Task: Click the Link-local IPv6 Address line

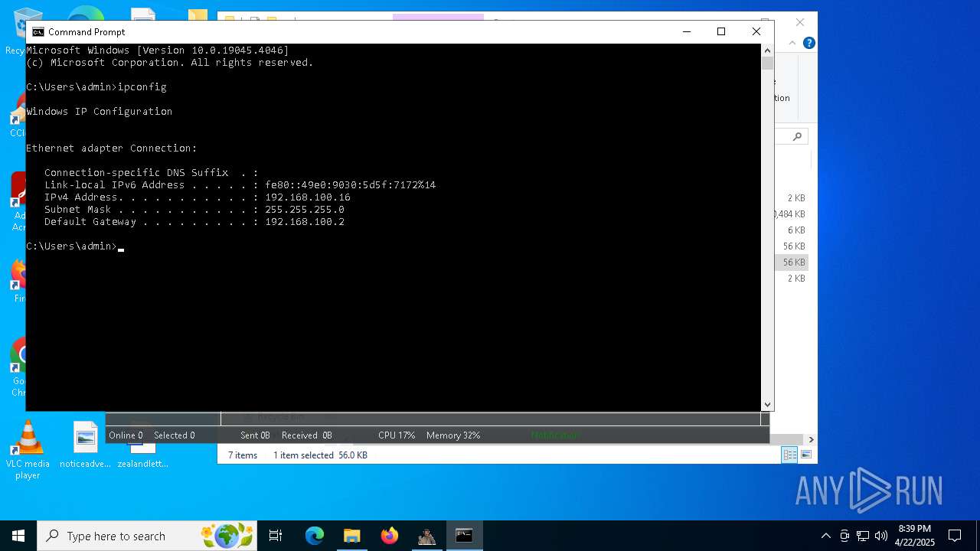Action: point(240,185)
